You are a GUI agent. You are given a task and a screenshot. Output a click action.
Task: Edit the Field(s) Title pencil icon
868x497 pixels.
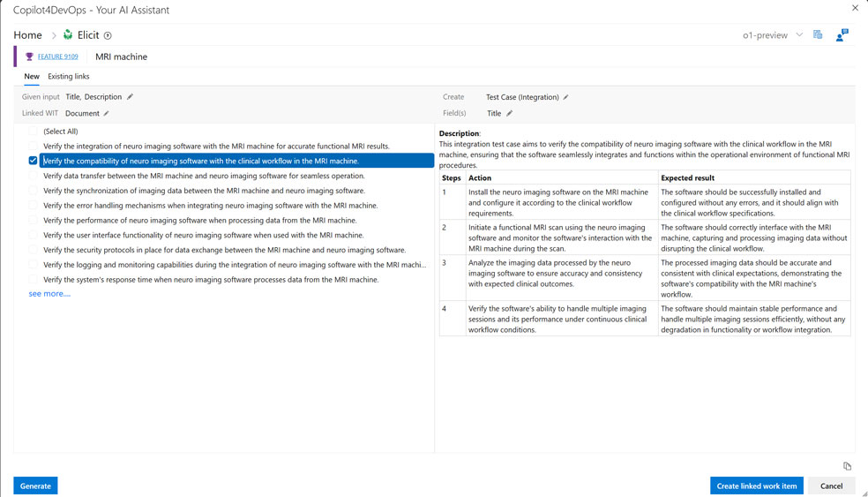tap(509, 113)
